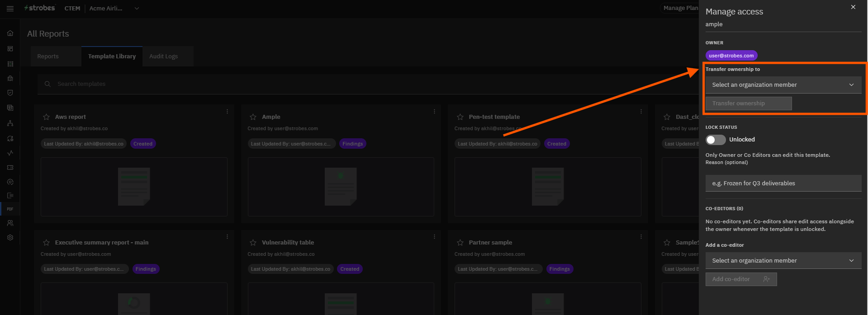
Task: Open the Acme Airli... organization dropdown
Action: pyautogui.click(x=114, y=9)
